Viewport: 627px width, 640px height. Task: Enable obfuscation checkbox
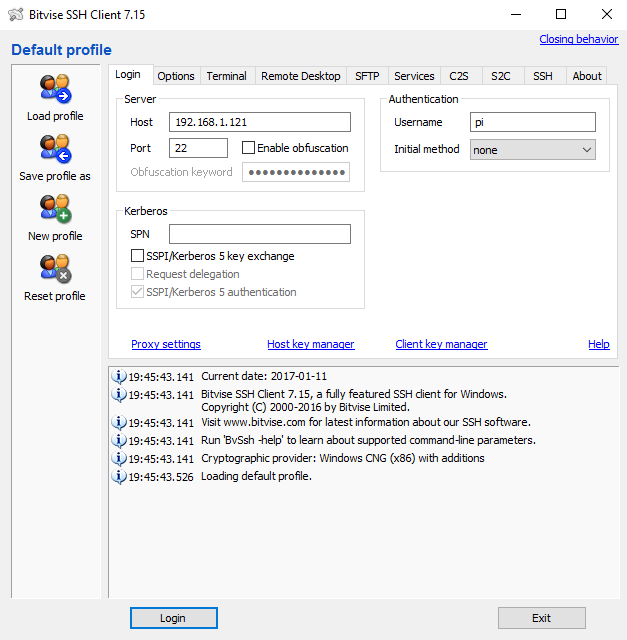(x=248, y=148)
